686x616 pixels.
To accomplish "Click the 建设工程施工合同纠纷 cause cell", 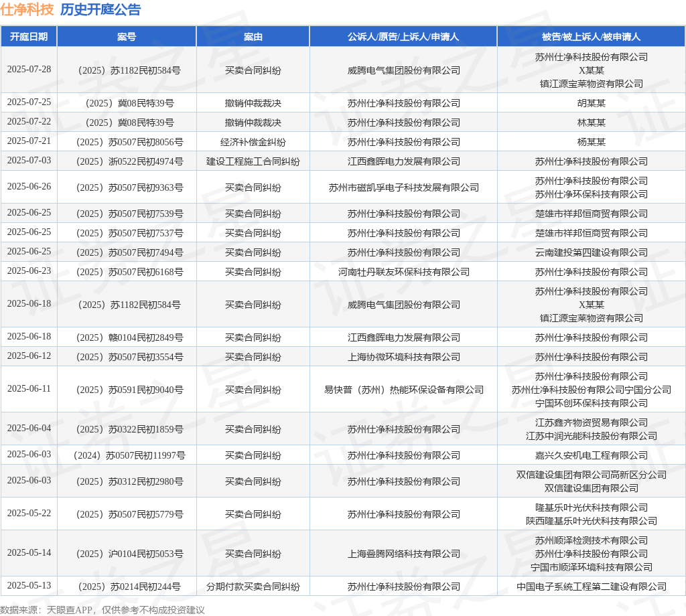I will pos(253,161).
